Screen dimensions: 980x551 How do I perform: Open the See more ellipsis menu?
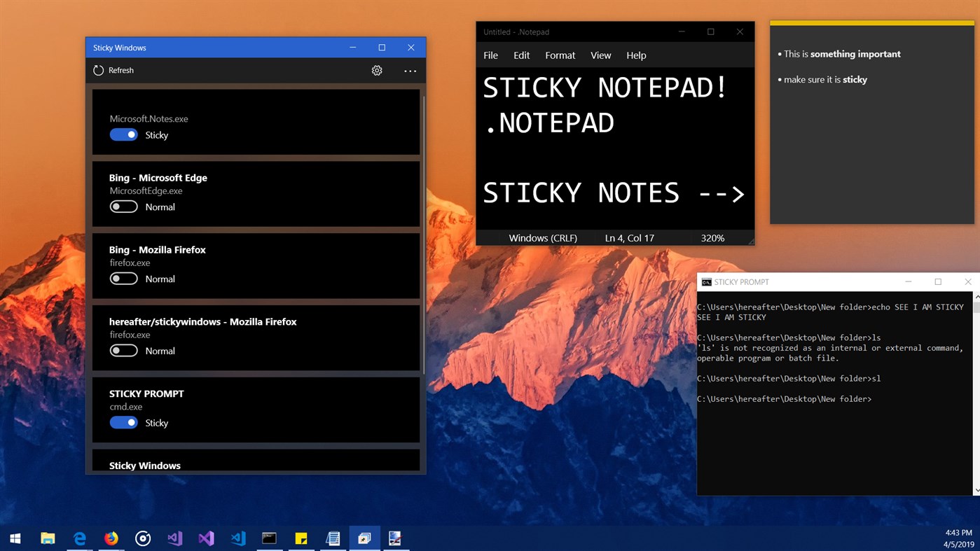410,70
